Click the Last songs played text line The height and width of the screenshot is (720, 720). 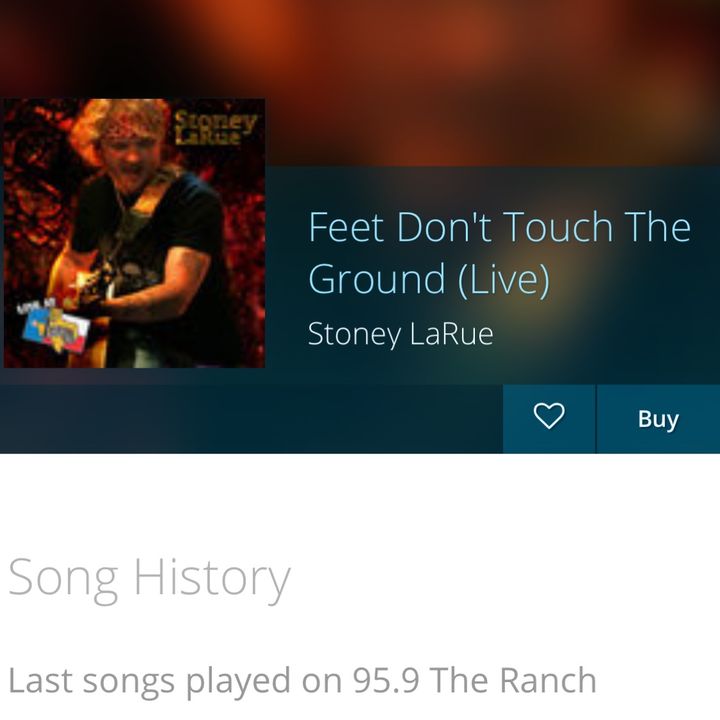pyautogui.click(x=302, y=682)
